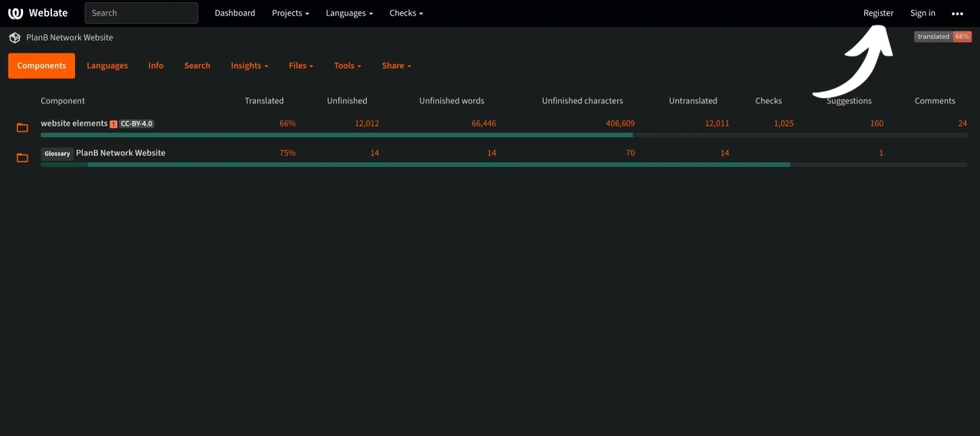Click 12,012 unfinished strings value
This screenshot has height=436, width=980.
point(367,123)
